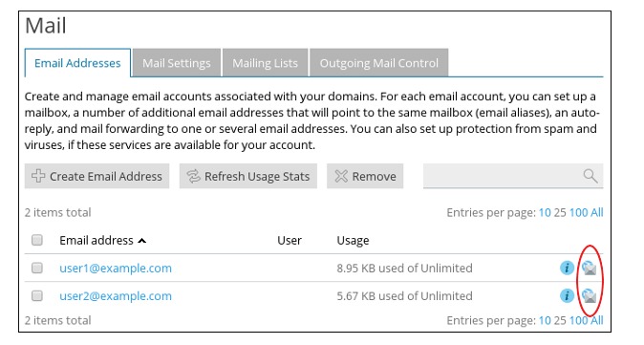Click info icon for user2@example.com

pos(567,295)
